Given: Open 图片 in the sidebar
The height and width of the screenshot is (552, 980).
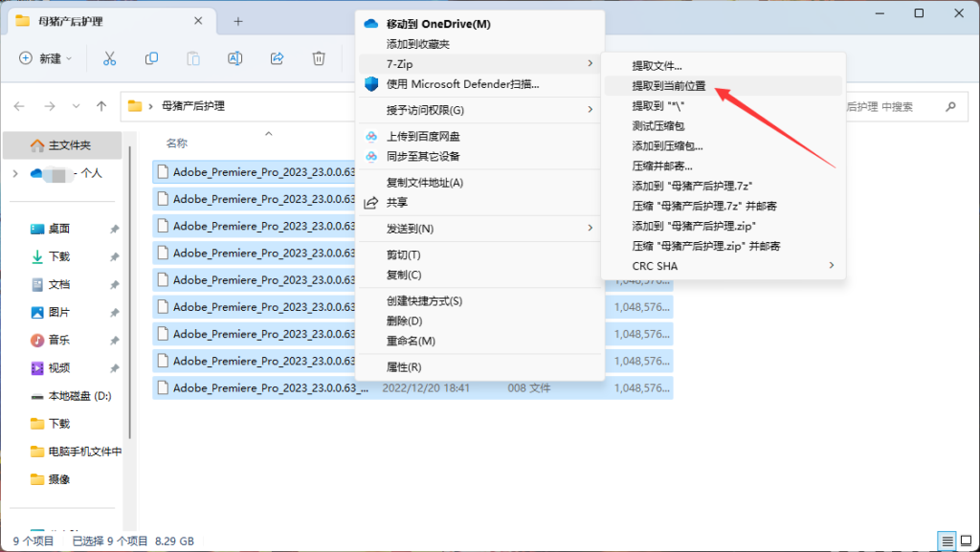Looking at the screenshot, I should tap(59, 312).
